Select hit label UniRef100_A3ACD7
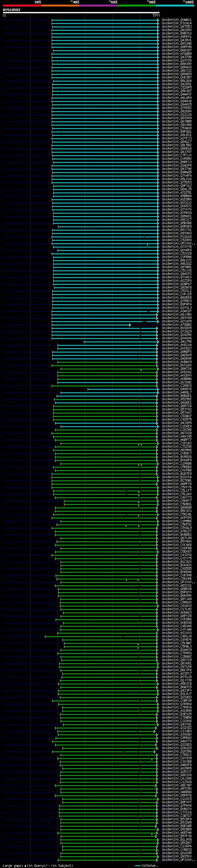The height and width of the screenshot is (868, 197). click(177, 311)
